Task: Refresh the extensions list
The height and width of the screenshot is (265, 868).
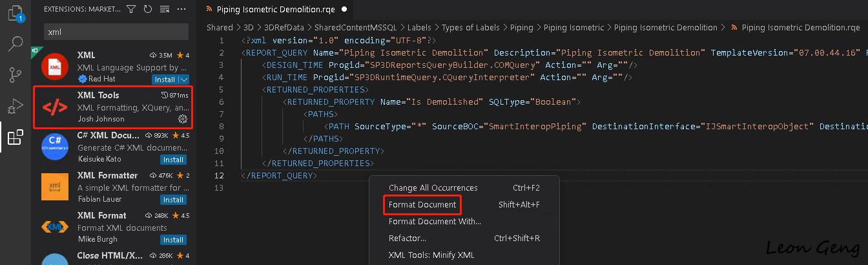Action: [x=148, y=9]
